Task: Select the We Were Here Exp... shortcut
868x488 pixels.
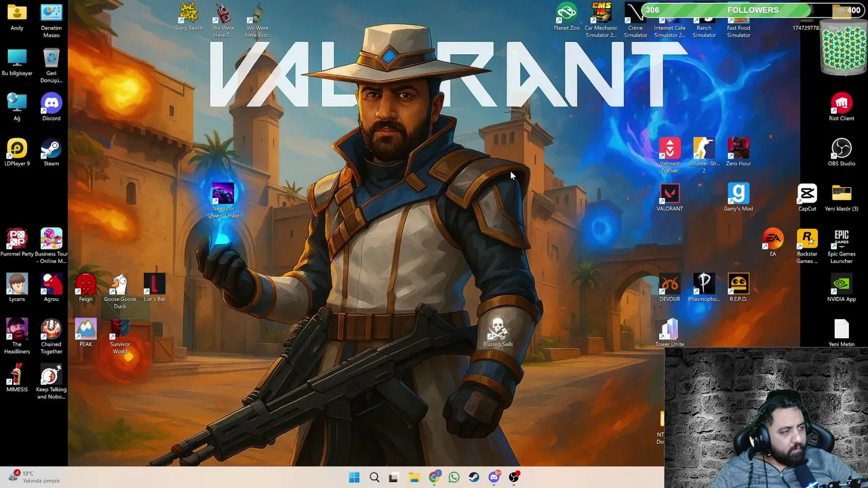Action: click(258, 21)
